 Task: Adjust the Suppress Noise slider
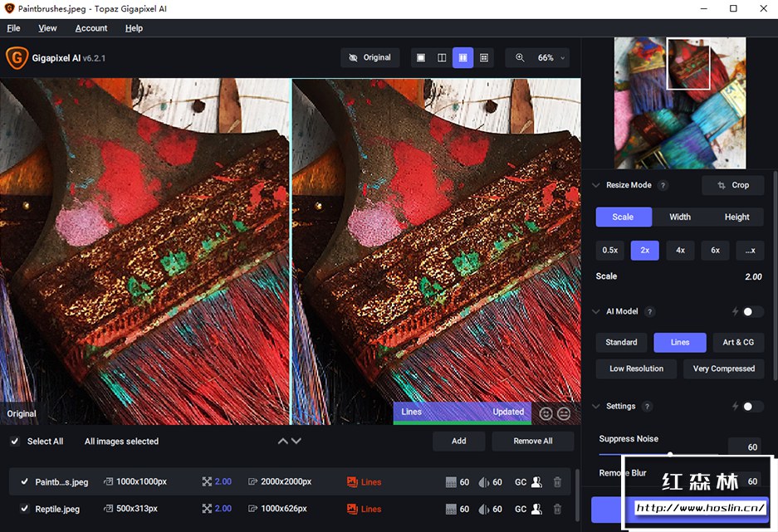pyautogui.click(x=670, y=454)
